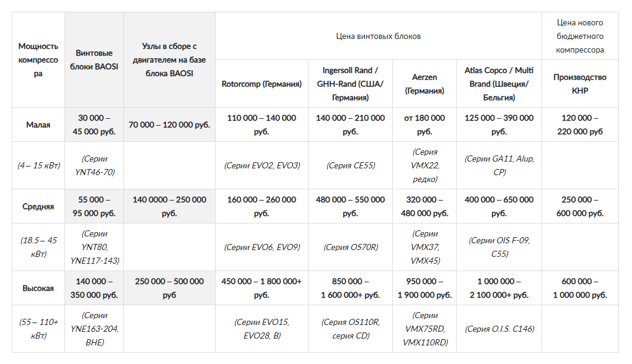Click the 'Винтовые блоки BAOSI' column header

[x=94, y=59]
